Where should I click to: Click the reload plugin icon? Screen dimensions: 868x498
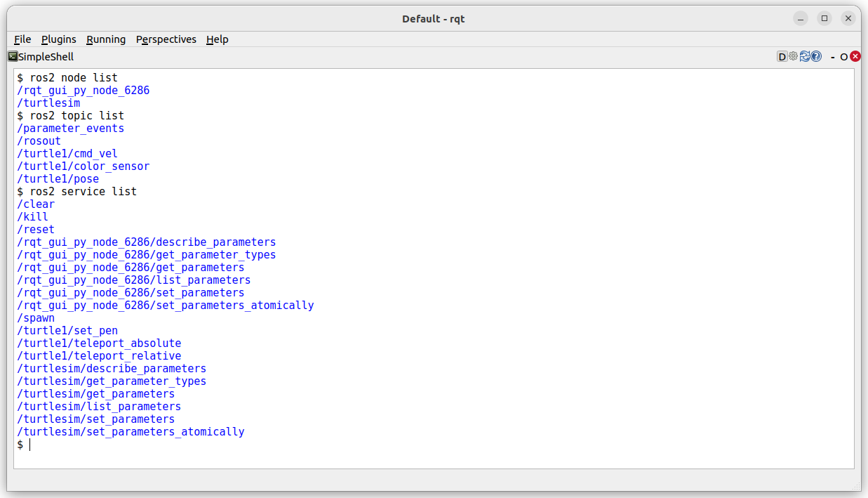coord(805,57)
